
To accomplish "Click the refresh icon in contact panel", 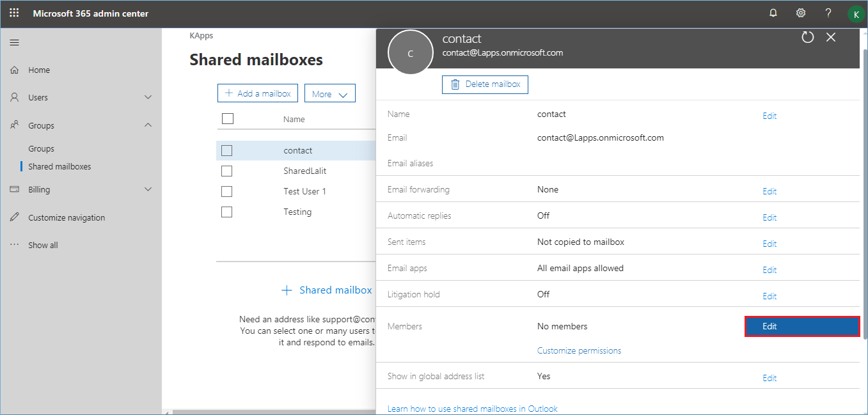I will (x=807, y=37).
